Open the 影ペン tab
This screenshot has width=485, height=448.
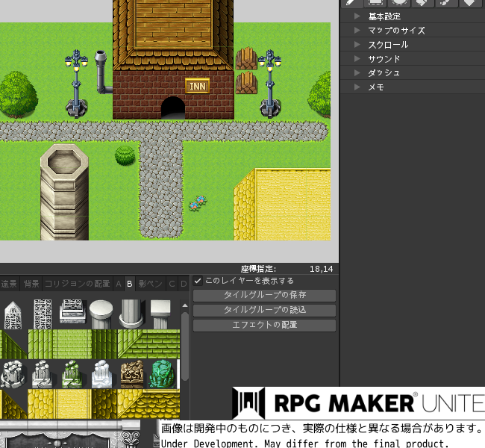click(x=150, y=284)
